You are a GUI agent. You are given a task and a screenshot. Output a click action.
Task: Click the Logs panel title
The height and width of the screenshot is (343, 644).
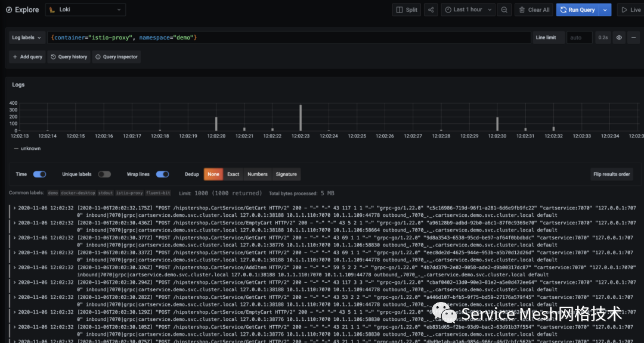18,85
